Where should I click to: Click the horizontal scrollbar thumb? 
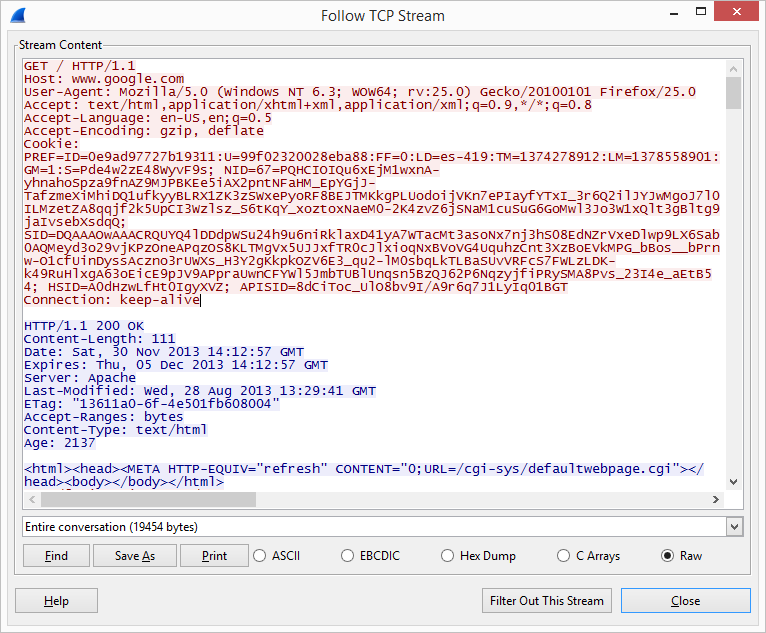coord(149,499)
